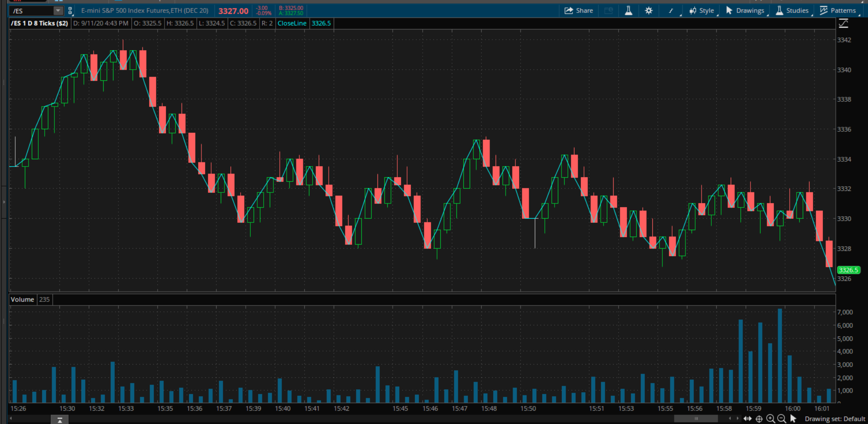Screen dimensions: 868x424
Task: Click the symbol link clipboard icon
Action: pos(70,11)
